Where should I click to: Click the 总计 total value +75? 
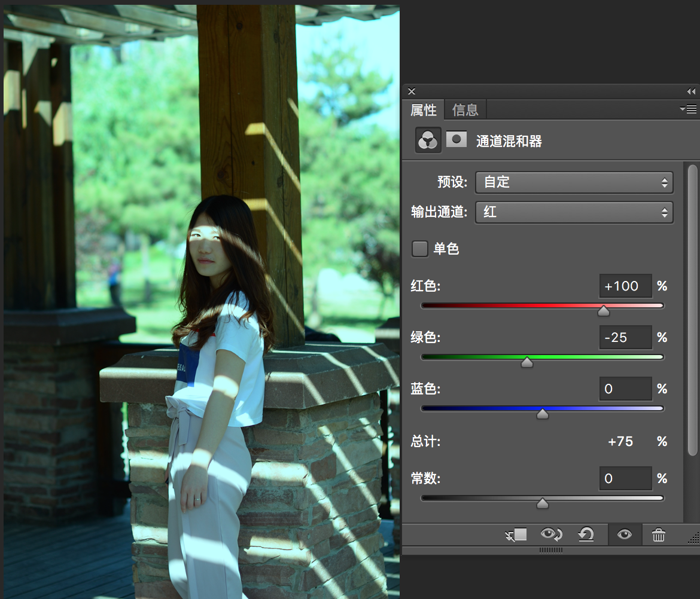(620, 442)
